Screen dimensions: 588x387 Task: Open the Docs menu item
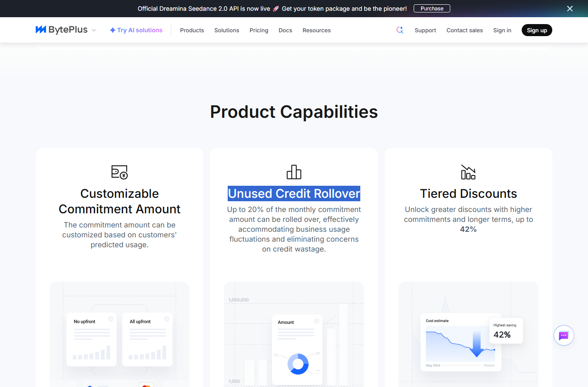(x=285, y=30)
